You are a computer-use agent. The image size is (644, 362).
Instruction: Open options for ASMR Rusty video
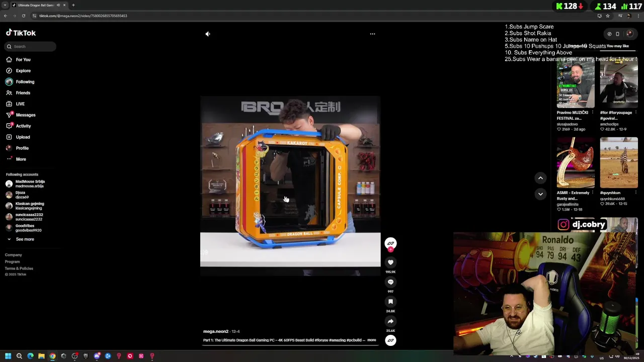point(592,193)
